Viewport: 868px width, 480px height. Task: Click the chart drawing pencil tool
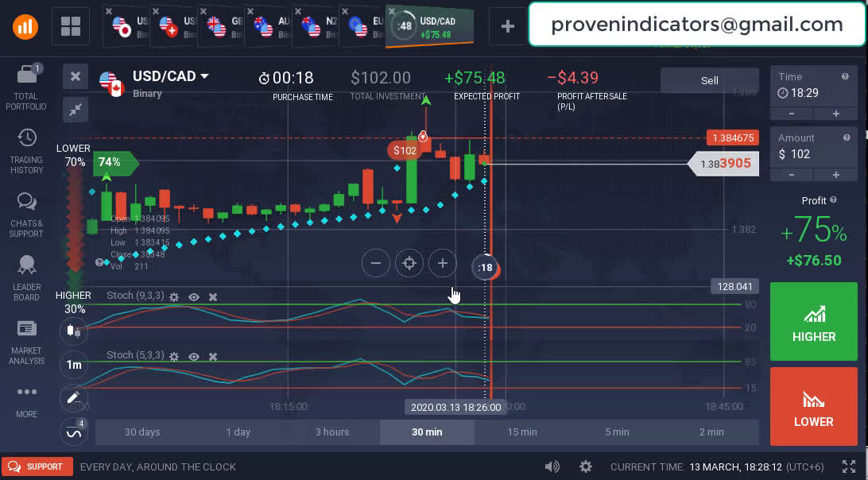pyautogui.click(x=74, y=397)
